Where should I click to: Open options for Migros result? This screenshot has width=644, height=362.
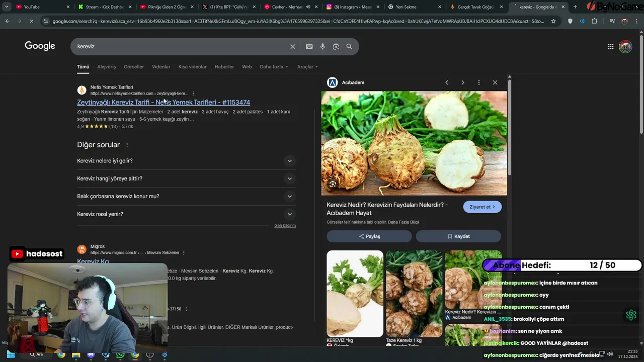click(x=184, y=253)
